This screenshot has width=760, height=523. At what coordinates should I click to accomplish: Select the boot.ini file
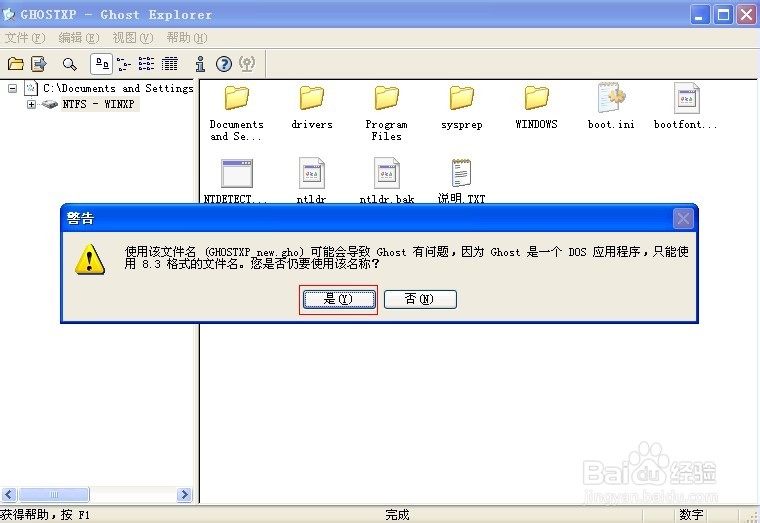611,106
